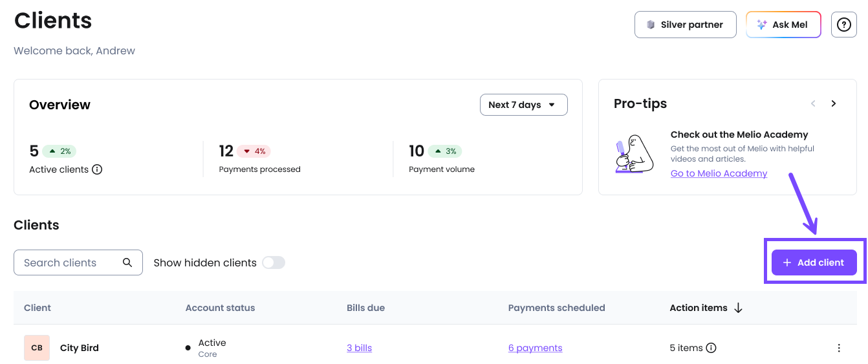
Task: Click the info icon beside 5 items
Action: click(x=711, y=348)
